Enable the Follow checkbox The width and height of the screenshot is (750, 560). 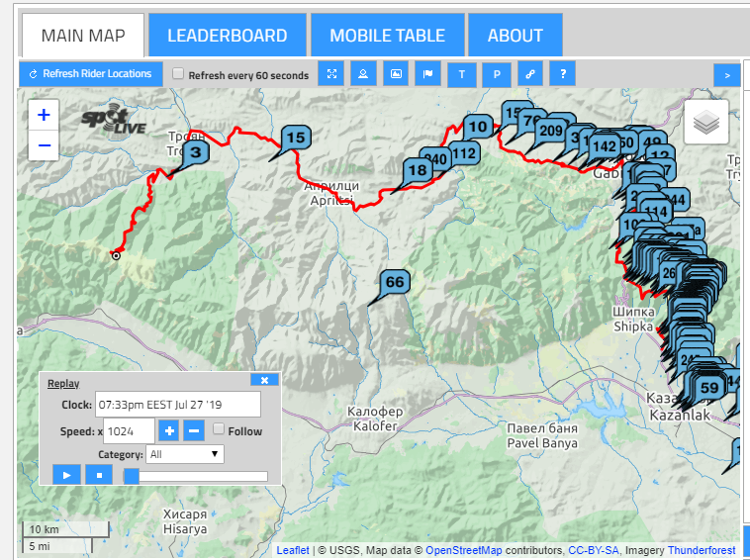218,428
